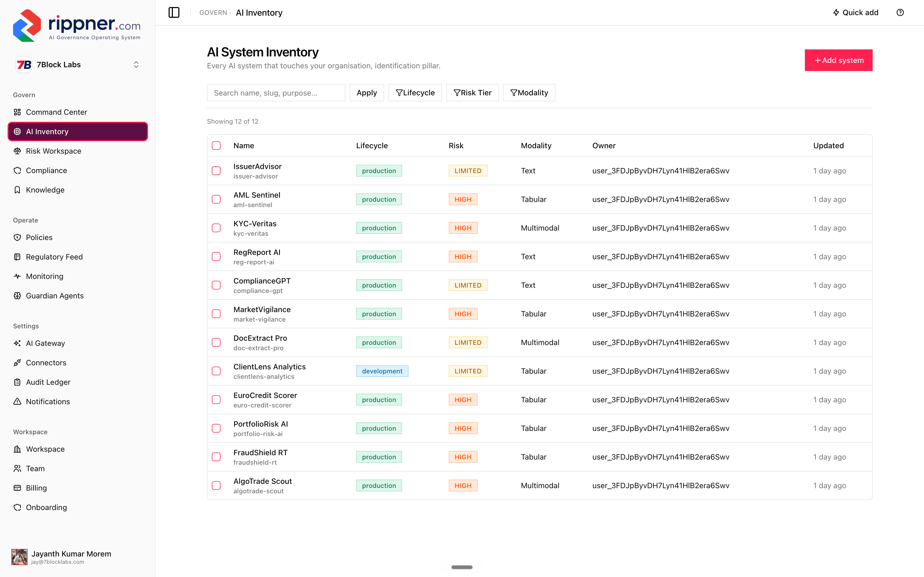This screenshot has height=577, width=924.
Task: Click the Guardian Agents icon
Action: (17, 296)
